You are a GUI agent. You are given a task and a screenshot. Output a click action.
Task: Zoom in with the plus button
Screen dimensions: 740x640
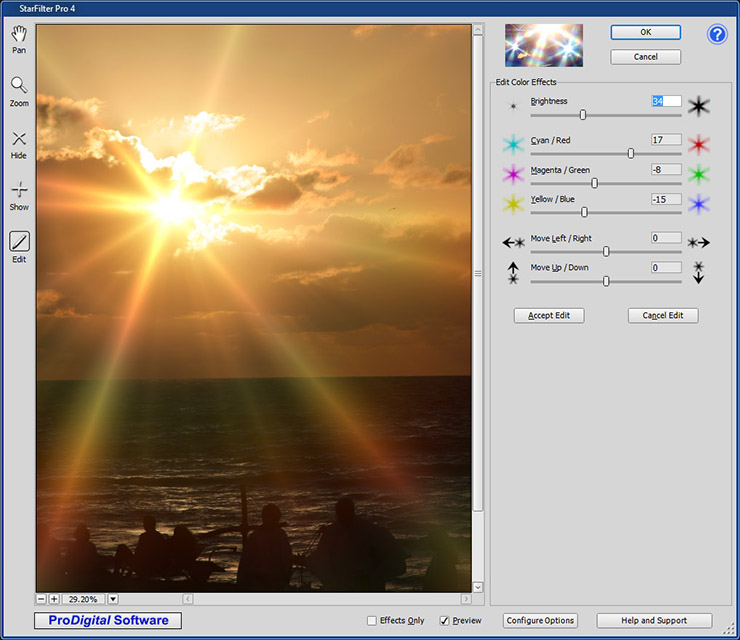[x=54, y=599]
